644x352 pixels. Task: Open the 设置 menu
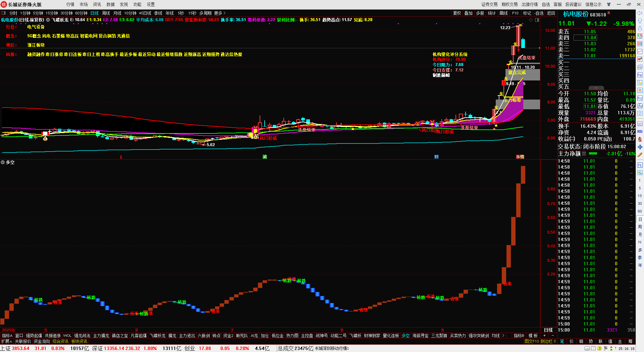point(151,4)
